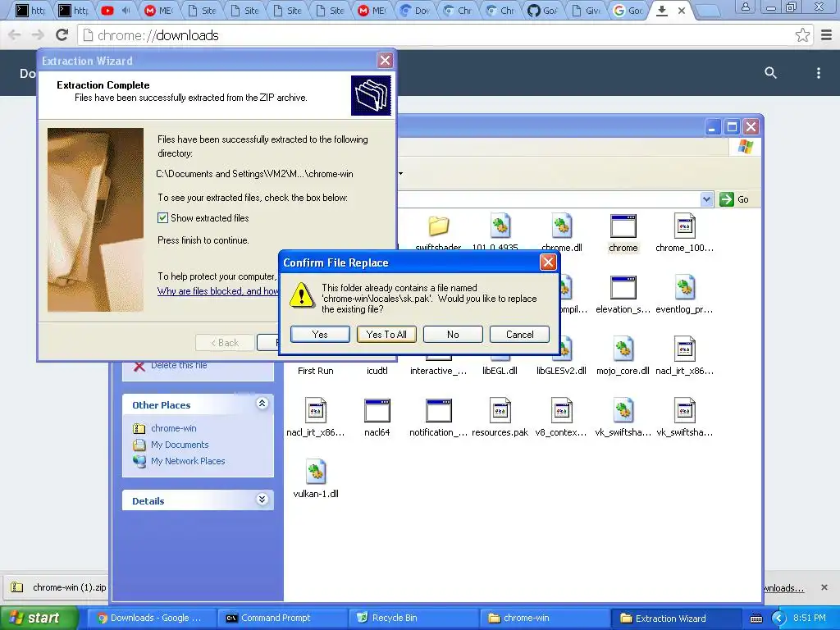Open the Why are files blocked link

(217, 291)
